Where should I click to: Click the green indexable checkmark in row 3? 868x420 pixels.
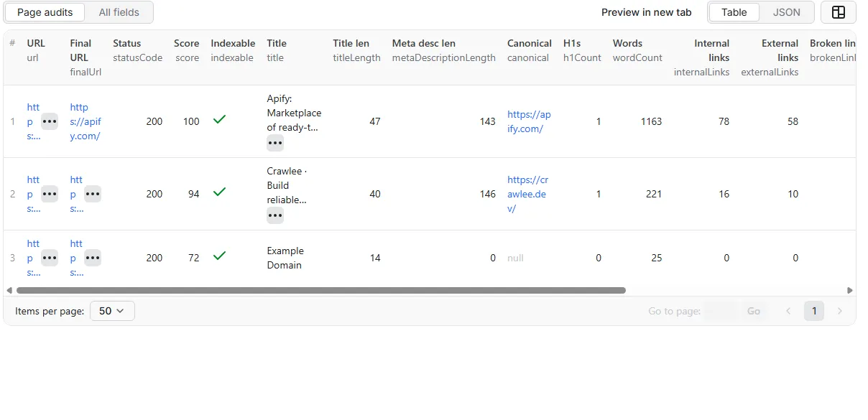click(220, 256)
